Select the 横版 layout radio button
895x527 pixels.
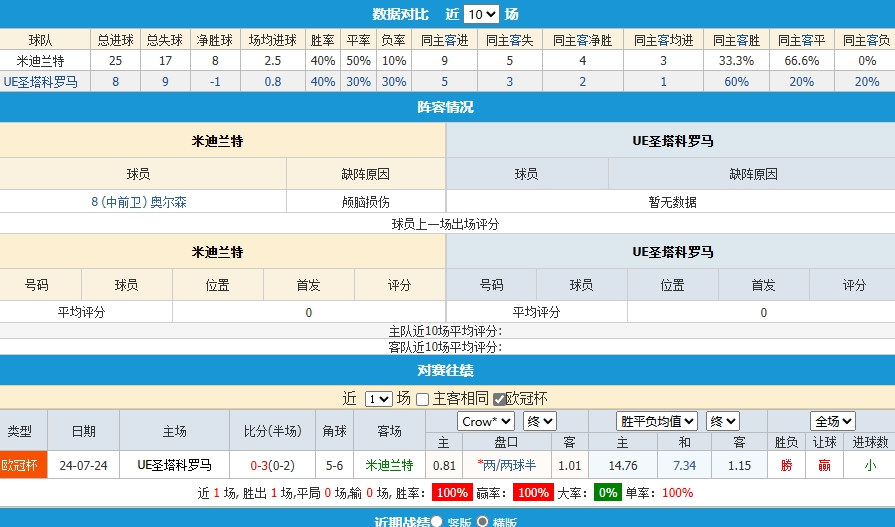click(482, 521)
